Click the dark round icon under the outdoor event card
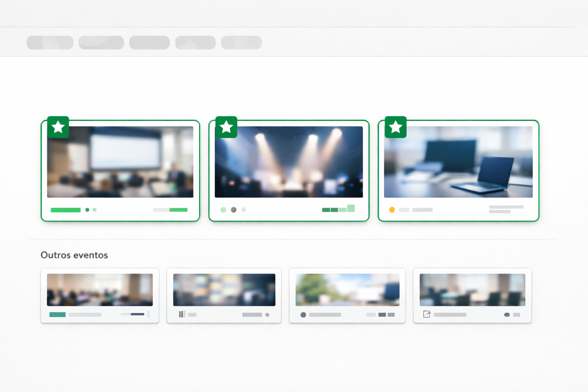The width and height of the screenshot is (588, 392). [x=303, y=315]
